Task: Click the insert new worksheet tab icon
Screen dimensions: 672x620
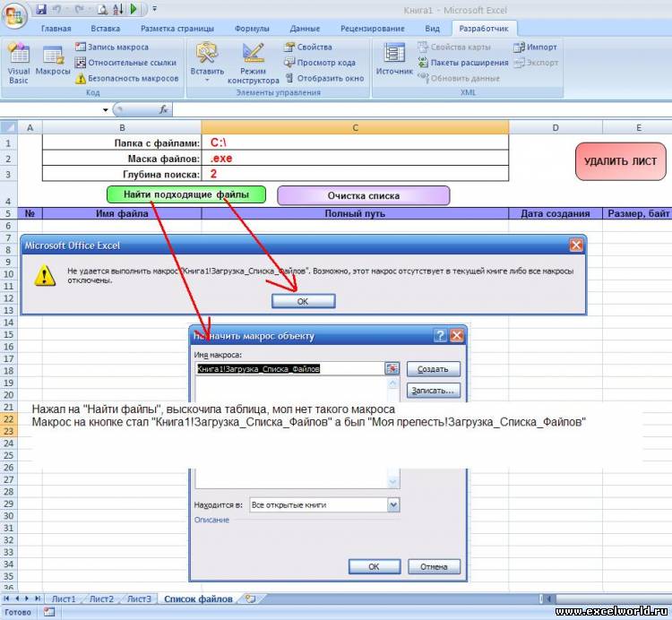Action: click(x=251, y=599)
